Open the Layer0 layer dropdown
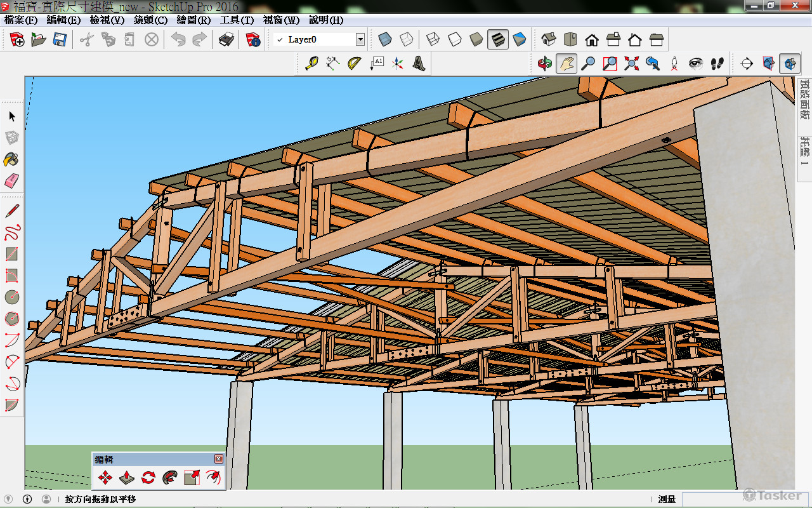The image size is (812, 508). pyautogui.click(x=360, y=39)
